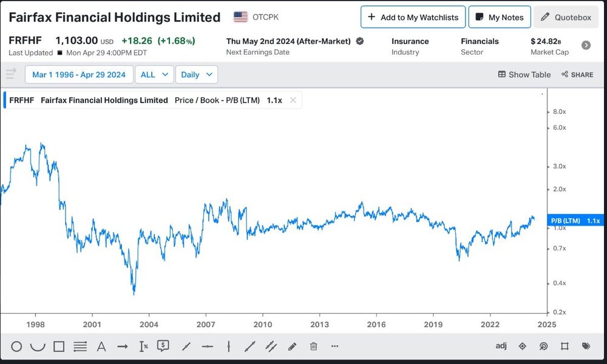Select the arc drawing tool
Screen dimensions: 607x364
point(38,346)
